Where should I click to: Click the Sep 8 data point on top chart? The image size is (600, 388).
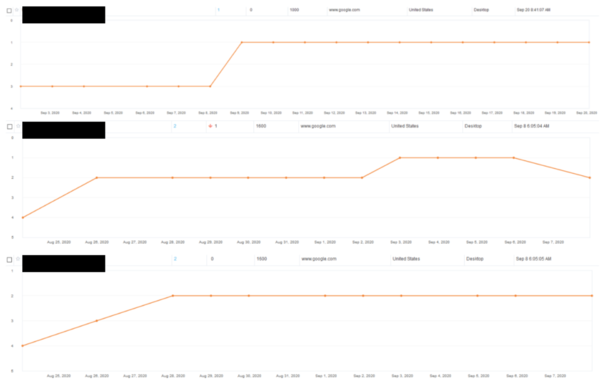[x=210, y=86]
